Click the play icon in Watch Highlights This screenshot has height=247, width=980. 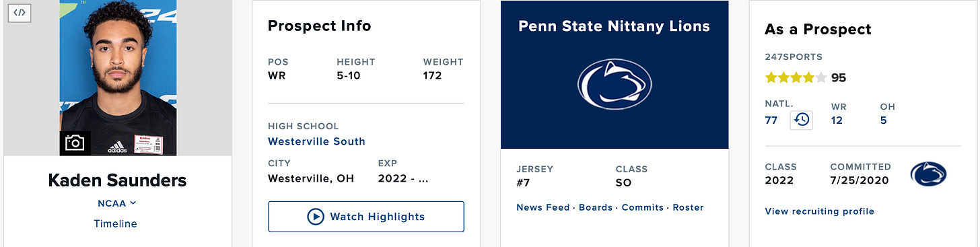tap(315, 217)
